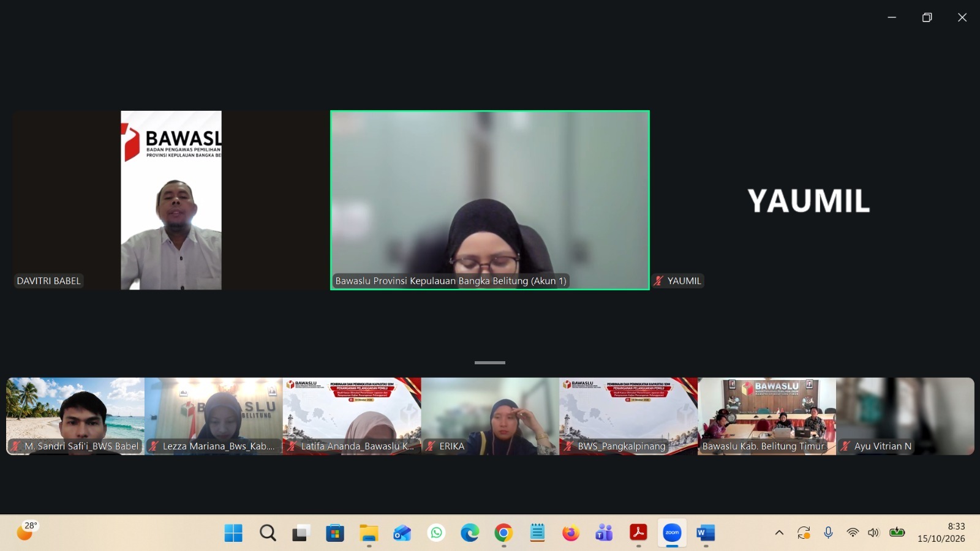The image size is (980, 551).
Task: Select the YAUMIL participant tile
Action: 809,200
